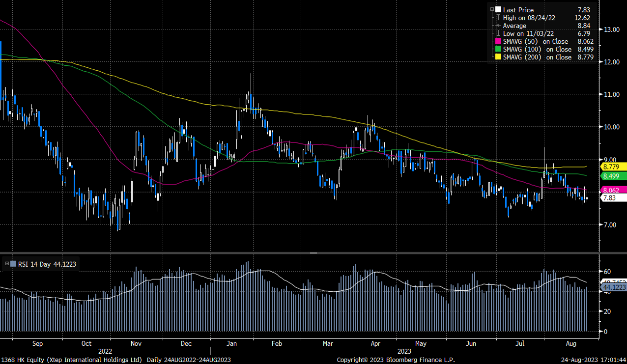
Task: Collapse the price legend panel
Action: point(492,9)
